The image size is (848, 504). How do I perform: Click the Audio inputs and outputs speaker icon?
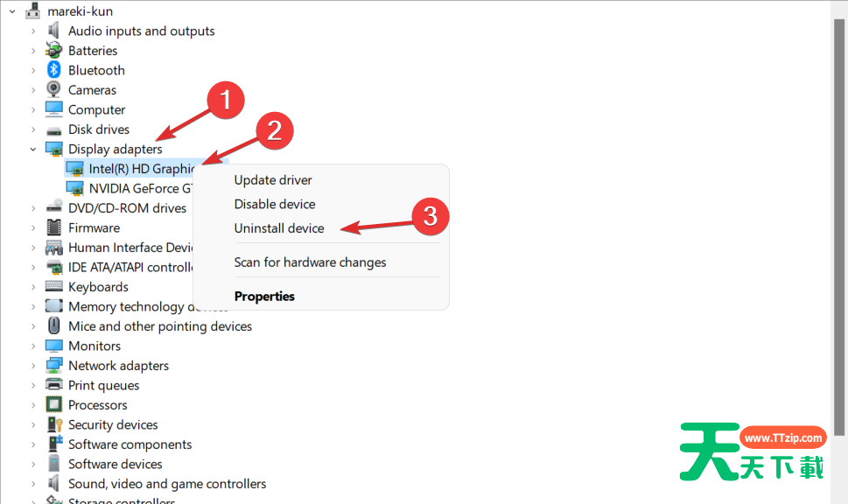[54, 31]
